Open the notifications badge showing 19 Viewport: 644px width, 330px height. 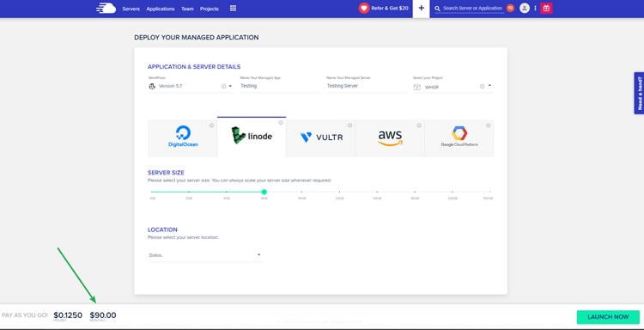tap(510, 8)
